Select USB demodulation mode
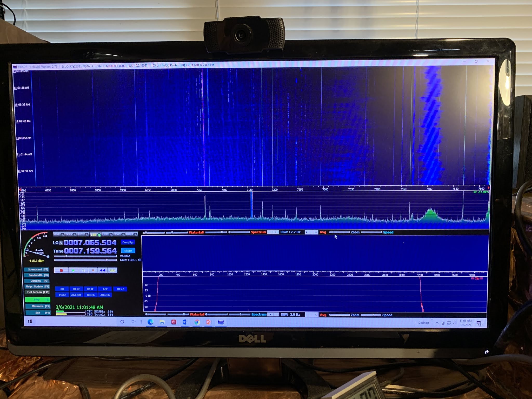Screen dimensions: 532x399 [x=107, y=234]
